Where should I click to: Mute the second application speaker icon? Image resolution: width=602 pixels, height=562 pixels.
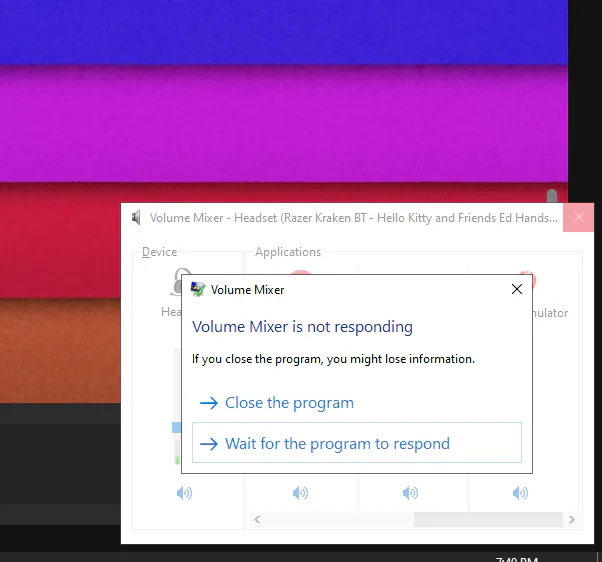pyautogui.click(x=410, y=493)
